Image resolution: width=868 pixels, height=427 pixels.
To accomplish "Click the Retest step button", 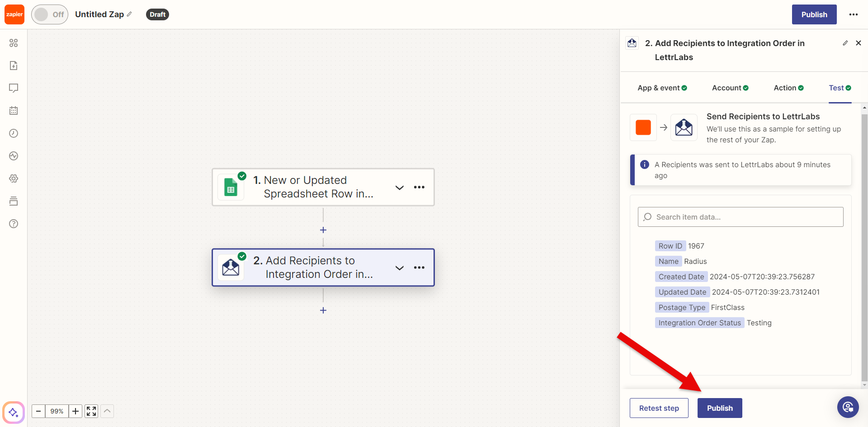I will (x=659, y=408).
